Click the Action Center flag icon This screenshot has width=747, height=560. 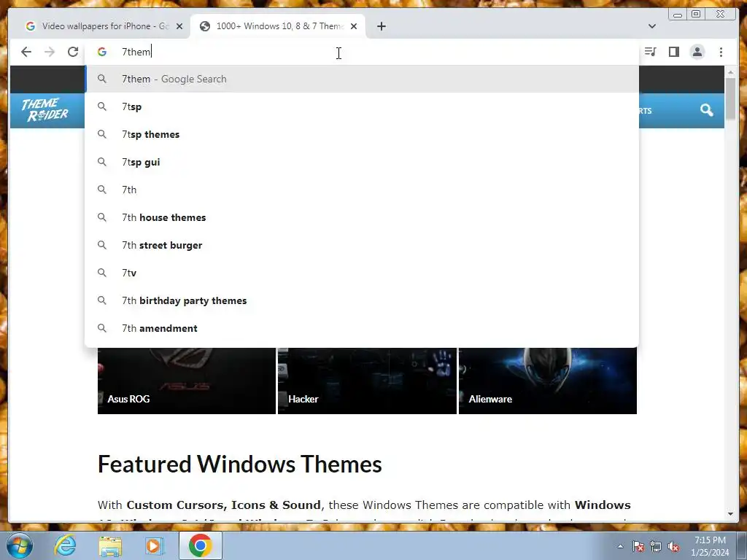[638, 547]
